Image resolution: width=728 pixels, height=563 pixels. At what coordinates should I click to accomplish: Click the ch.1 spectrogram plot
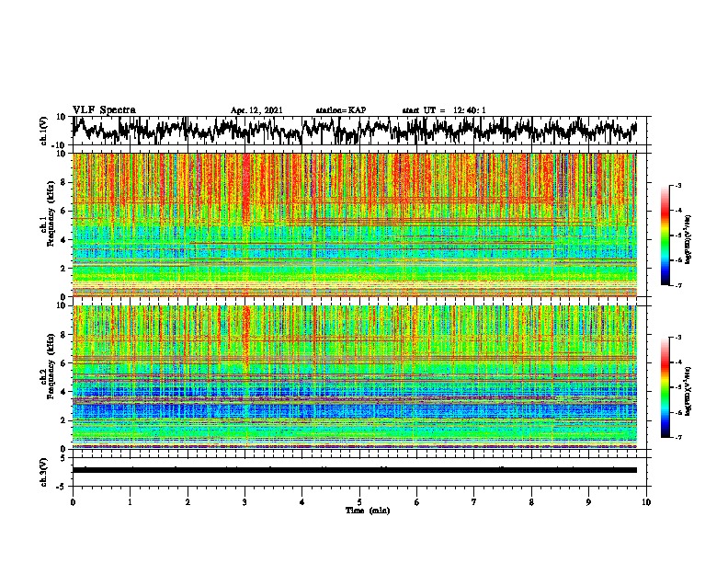click(x=355, y=224)
